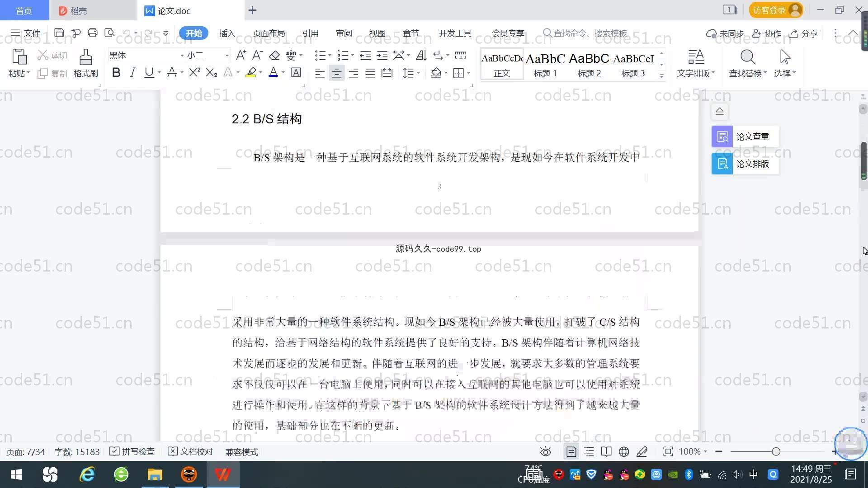
Task: Decrease font size with A- icon
Action: point(257,55)
